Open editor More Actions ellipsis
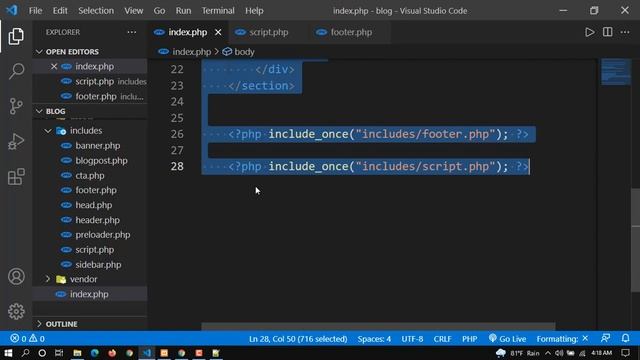Screen dimensions: 640x360 pyautogui.click(x=625, y=32)
